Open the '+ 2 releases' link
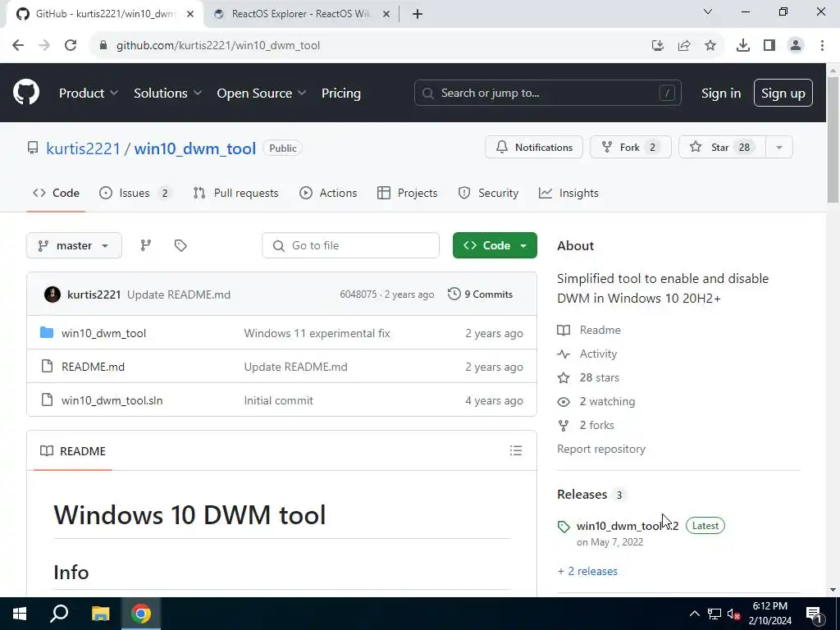 (x=587, y=571)
